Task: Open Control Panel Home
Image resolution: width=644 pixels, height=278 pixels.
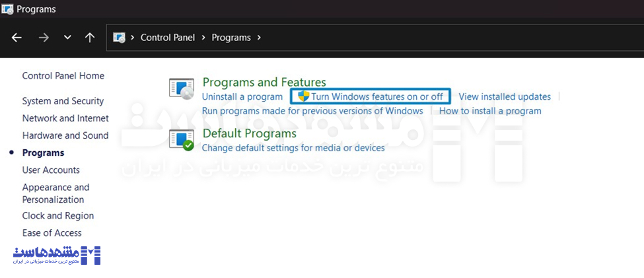Action: [63, 75]
